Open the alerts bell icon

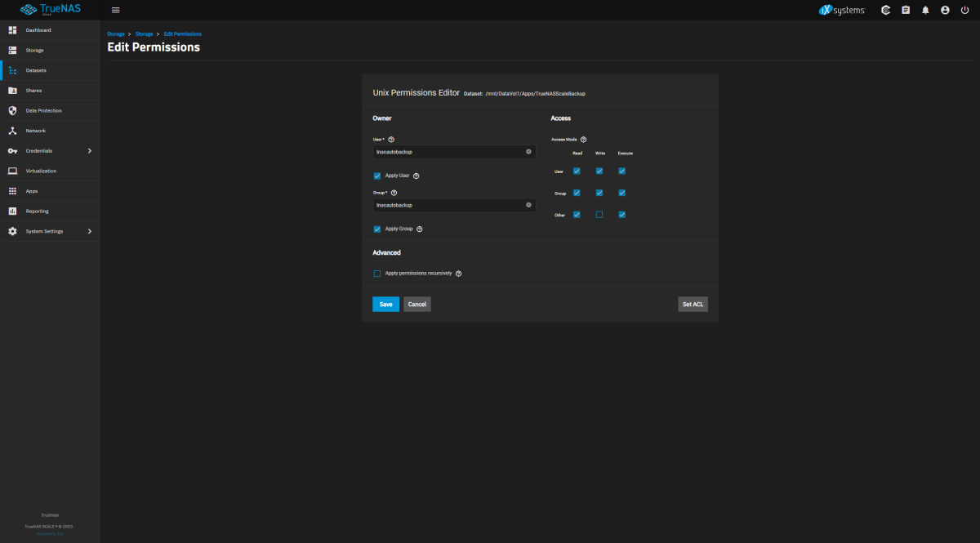925,10
